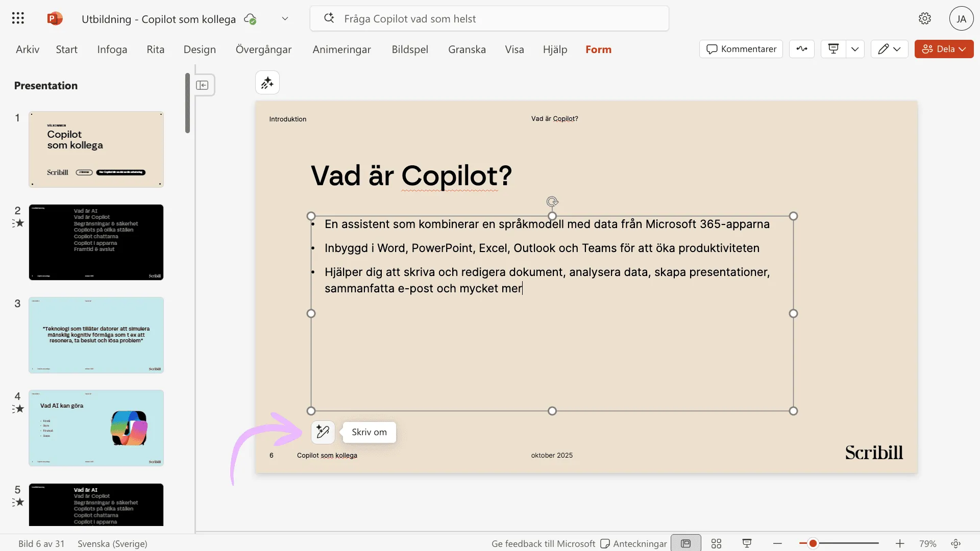Start presentation from ribbon present icon
Viewport: 980px width, 551px height.
[834, 49]
